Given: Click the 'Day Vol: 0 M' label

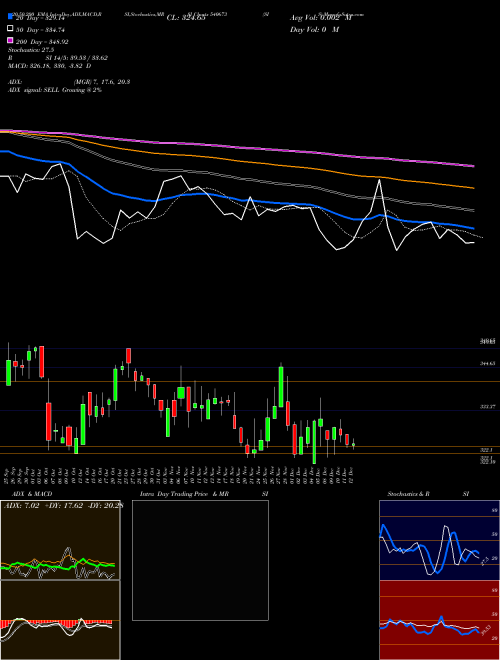Looking at the screenshot, I should click(x=314, y=29).
